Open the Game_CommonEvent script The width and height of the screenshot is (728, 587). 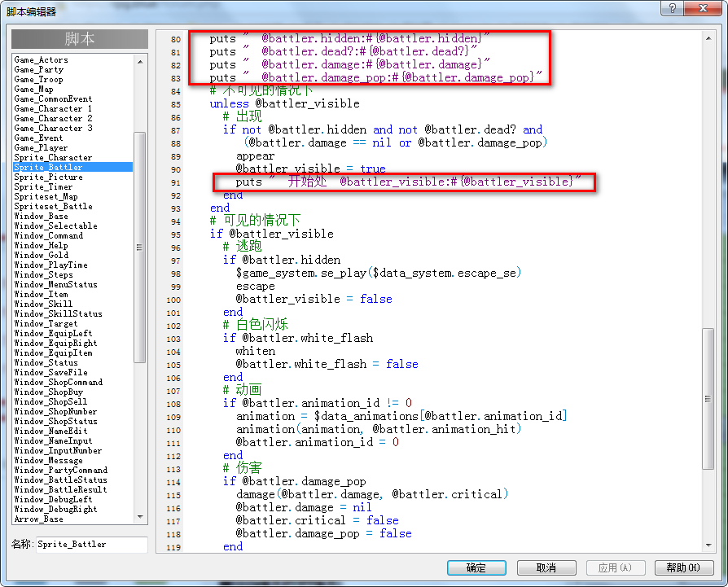pos(54,99)
